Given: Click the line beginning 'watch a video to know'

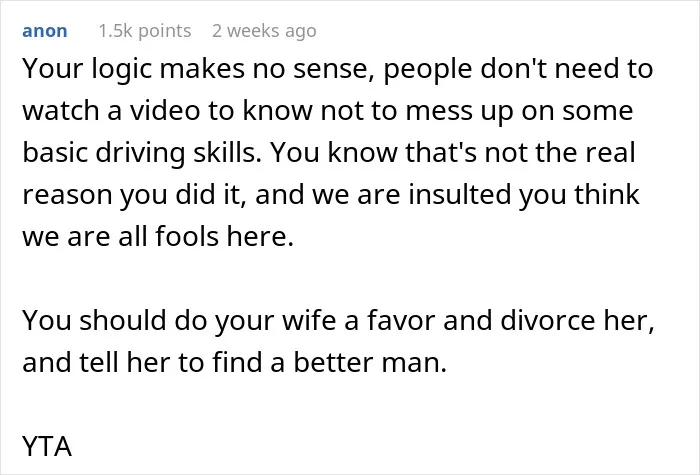Looking at the screenshot, I should click(328, 112).
